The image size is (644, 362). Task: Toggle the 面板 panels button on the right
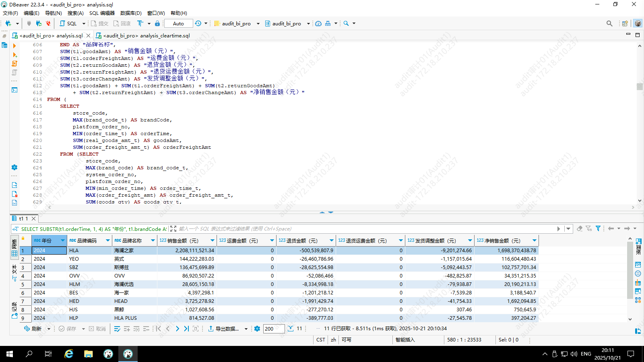click(638, 245)
